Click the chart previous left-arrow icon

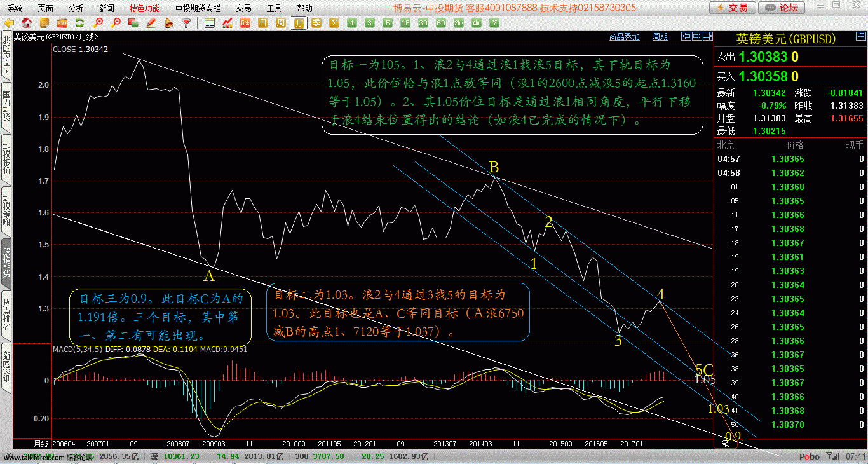(686, 36)
